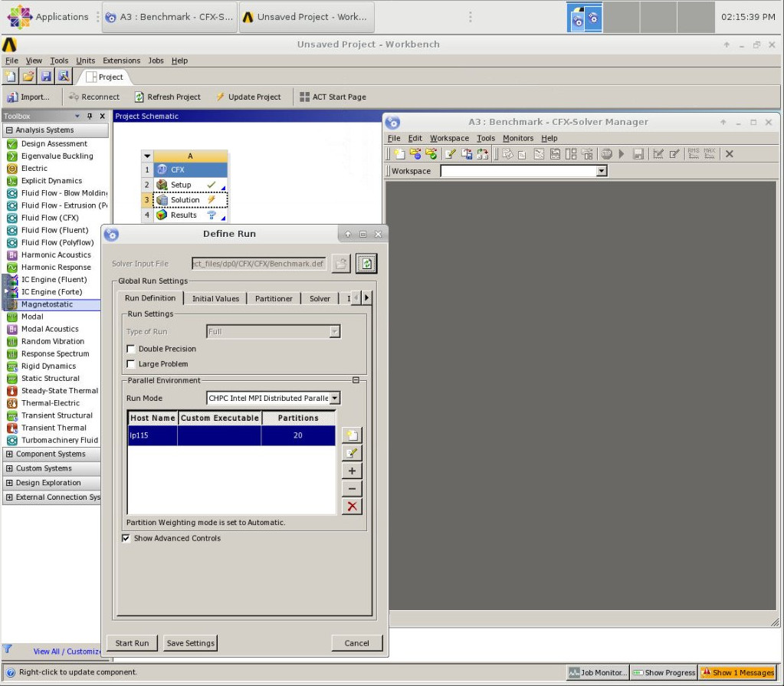784x686 pixels.
Task: Expand the Component Systems group
Action: 9,454
